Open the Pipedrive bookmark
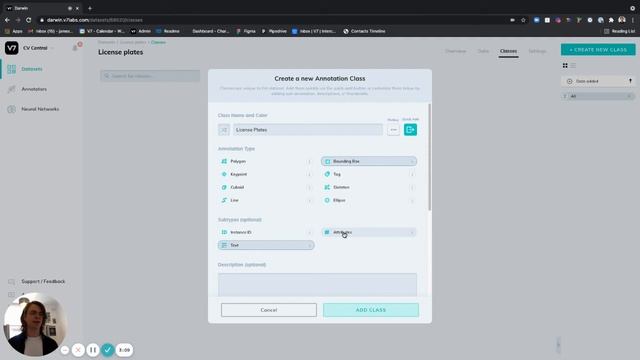 (274, 31)
